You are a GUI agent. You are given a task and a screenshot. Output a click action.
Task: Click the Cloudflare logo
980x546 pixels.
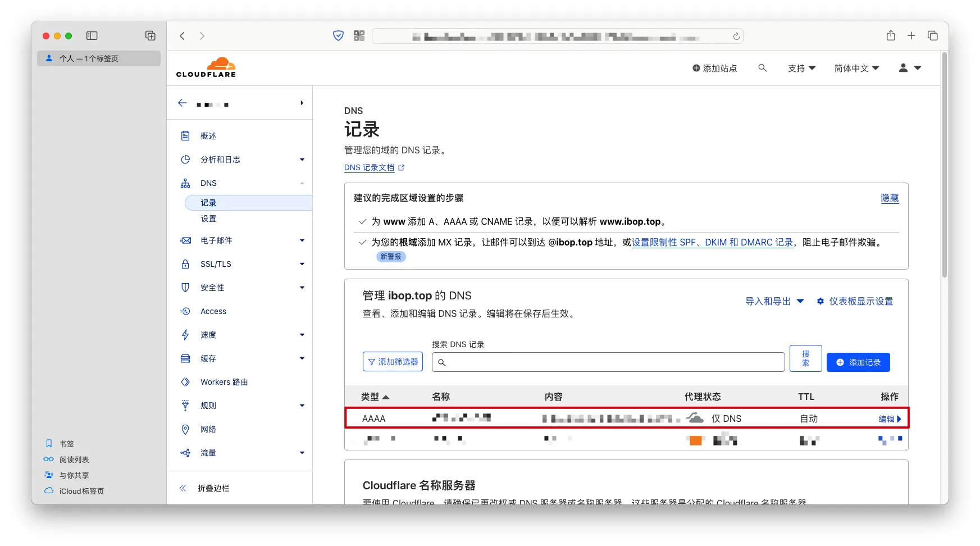pyautogui.click(x=206, y=67)
